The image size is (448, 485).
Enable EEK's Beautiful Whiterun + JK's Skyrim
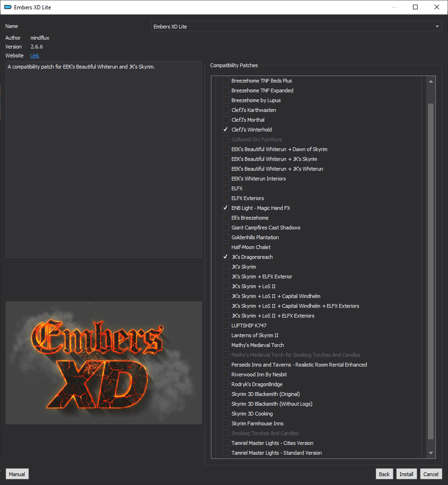pyautogui.click(x=226, y=159)
